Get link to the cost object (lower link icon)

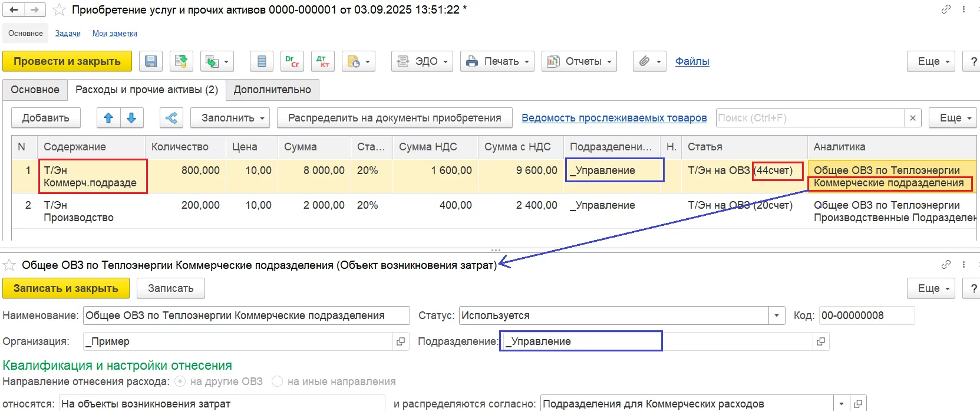coord(946,265)
